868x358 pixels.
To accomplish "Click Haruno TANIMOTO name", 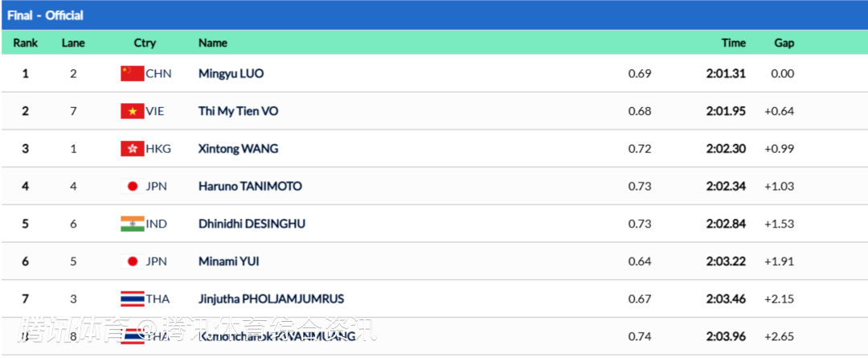I will 250,186.
